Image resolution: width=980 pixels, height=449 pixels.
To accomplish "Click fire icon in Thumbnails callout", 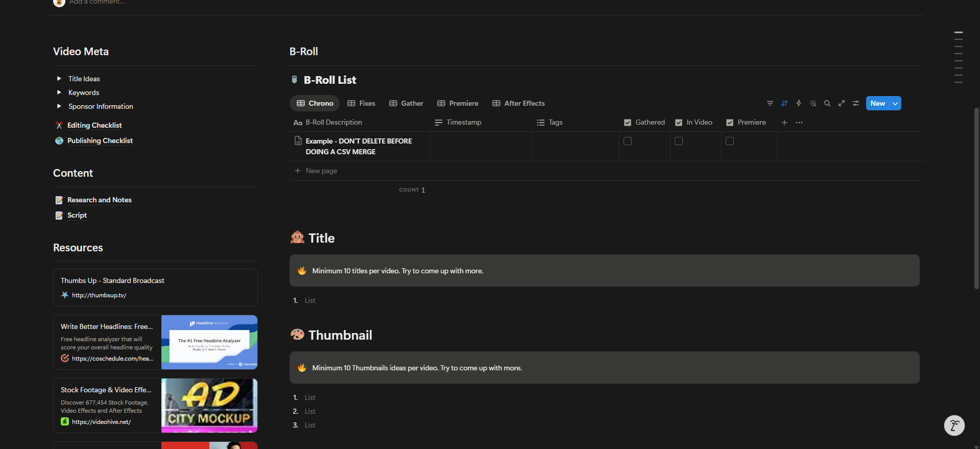I will tap(302, 368).
